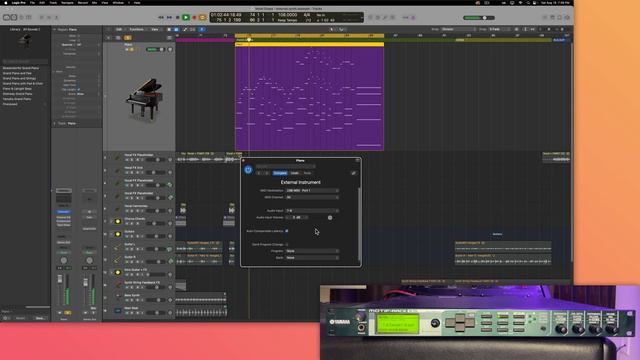
Task: Click the Vocal Harmonies track icon
Action: (x=118, y=209)
